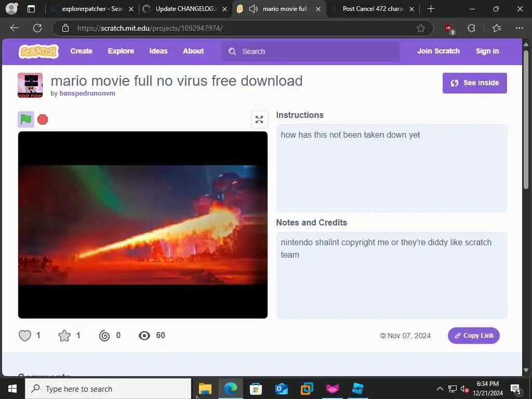Image resolution: width=532 pixels, height=399 pixels.
Task: Close the explorerpatcher tab
Action: point(131,9)
